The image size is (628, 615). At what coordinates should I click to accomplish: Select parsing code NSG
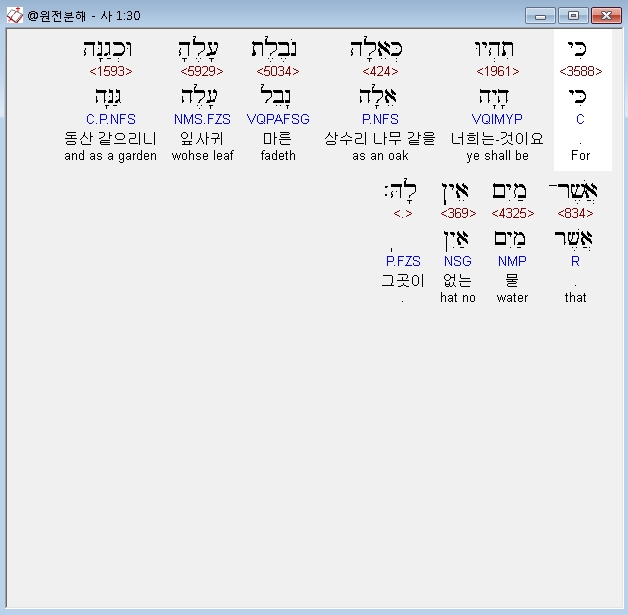pos(458,261)
